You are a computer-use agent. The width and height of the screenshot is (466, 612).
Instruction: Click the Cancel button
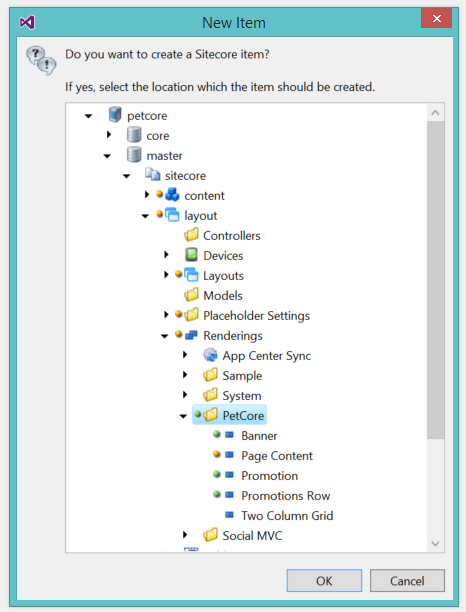[x=407, y=580]
